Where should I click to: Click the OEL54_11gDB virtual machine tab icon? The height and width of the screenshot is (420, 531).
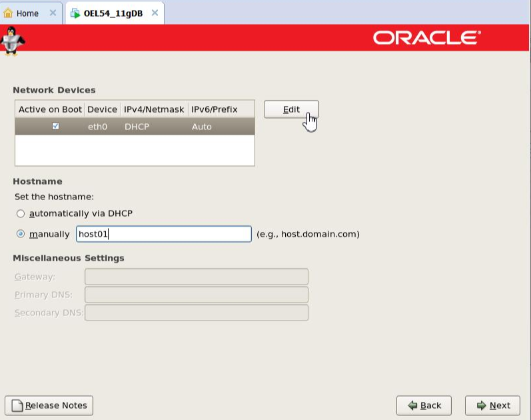pos(75,13)
